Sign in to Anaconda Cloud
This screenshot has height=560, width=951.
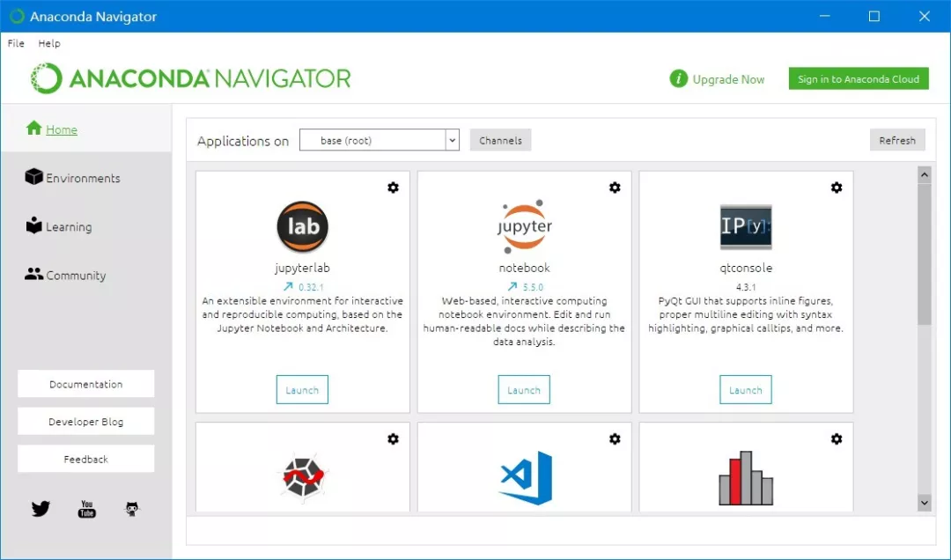click(x=859, y=79)
